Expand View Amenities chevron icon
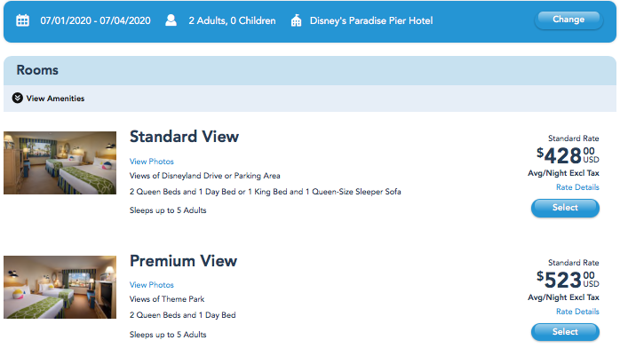 click(x=18, y=98)
